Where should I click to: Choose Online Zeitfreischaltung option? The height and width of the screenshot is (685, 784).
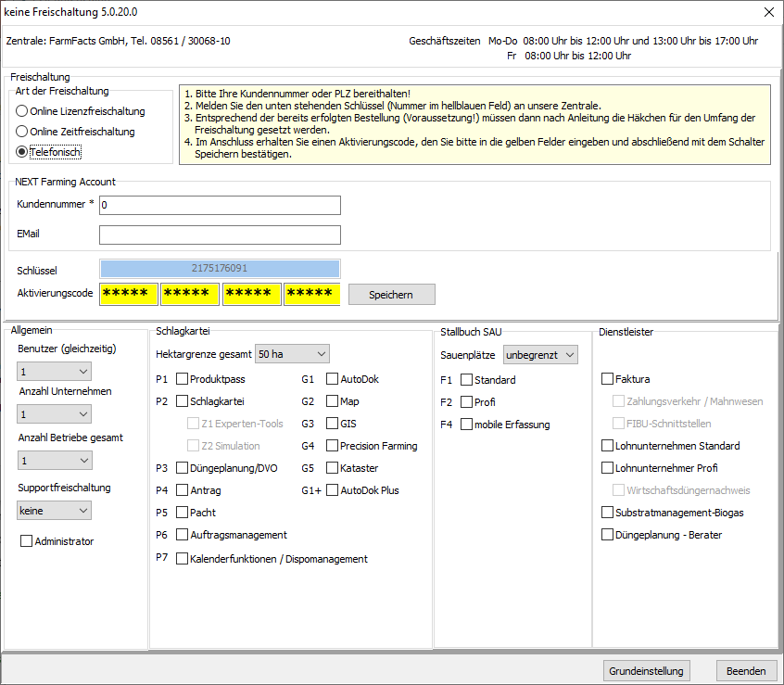click(x=22, y=132)
